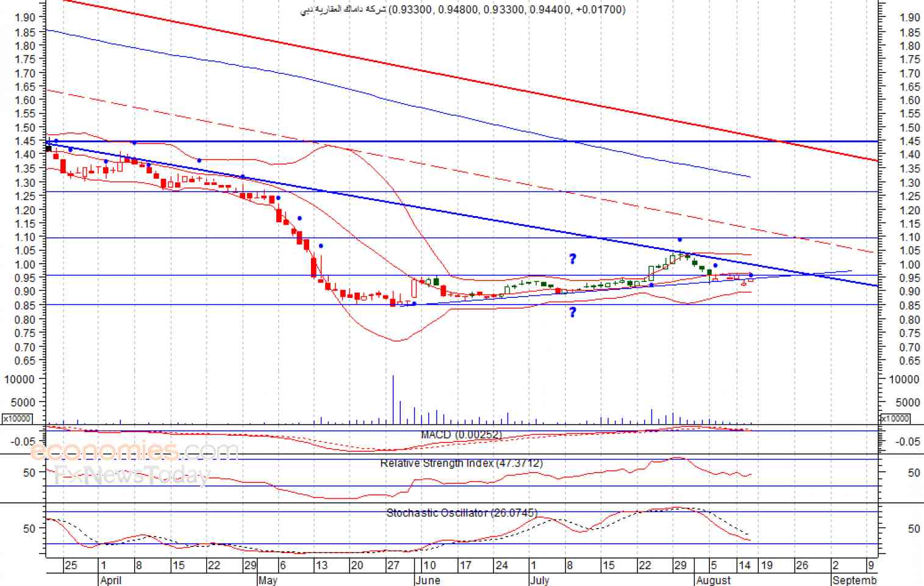Click the 1.45 price on right axis

(x=910, y=142)
